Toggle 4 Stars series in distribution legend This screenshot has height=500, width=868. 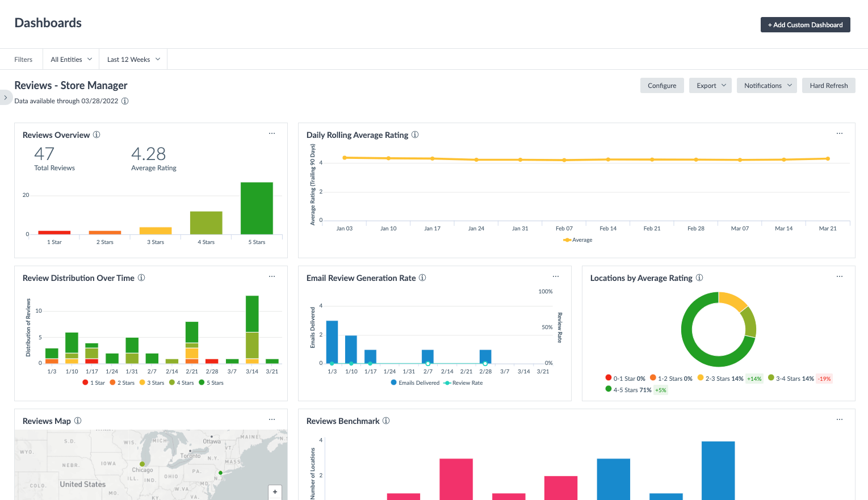[182, 383]
